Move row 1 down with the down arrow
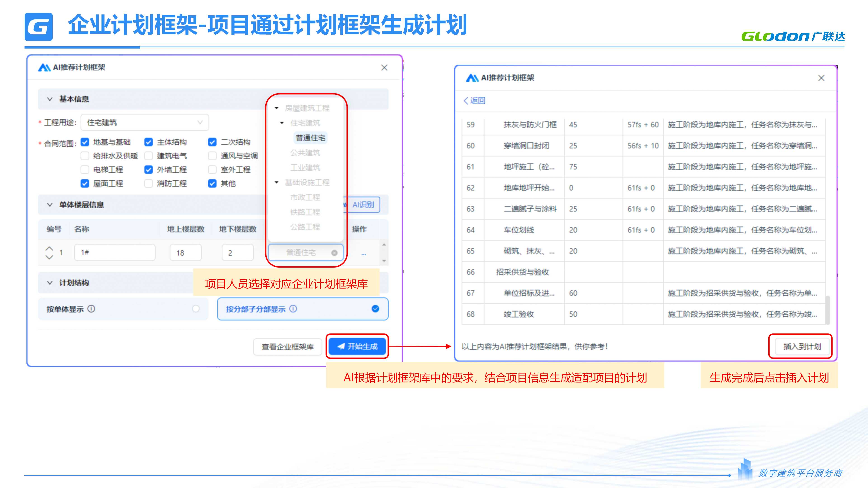This screenshot has width=868, height=488. coord(49,257)
